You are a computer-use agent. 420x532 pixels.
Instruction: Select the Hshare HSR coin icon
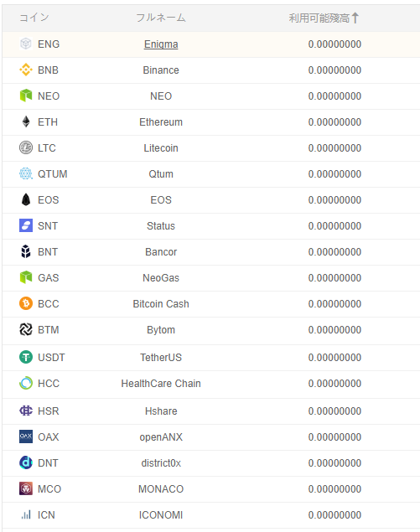[x=26, y=411]
